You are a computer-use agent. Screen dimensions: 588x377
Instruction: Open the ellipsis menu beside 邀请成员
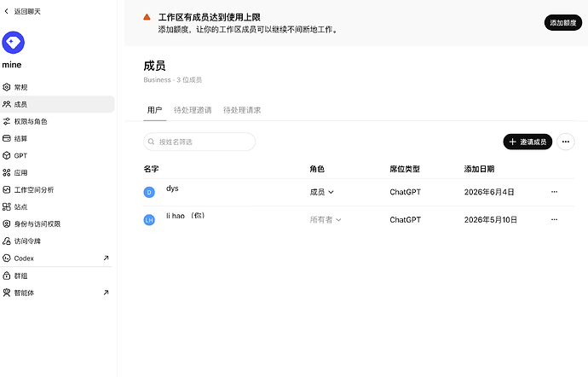566,142
